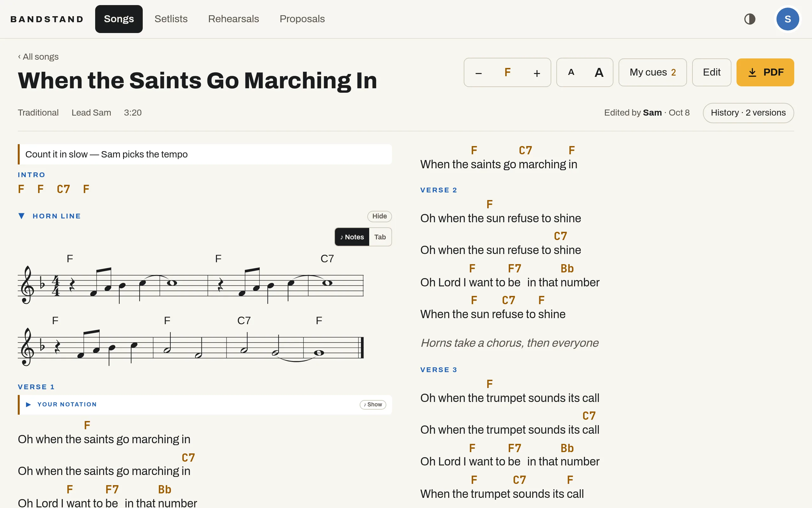Transpose down with the minus button
Viewport: 812px width, 508px height.
click(478, 72)
